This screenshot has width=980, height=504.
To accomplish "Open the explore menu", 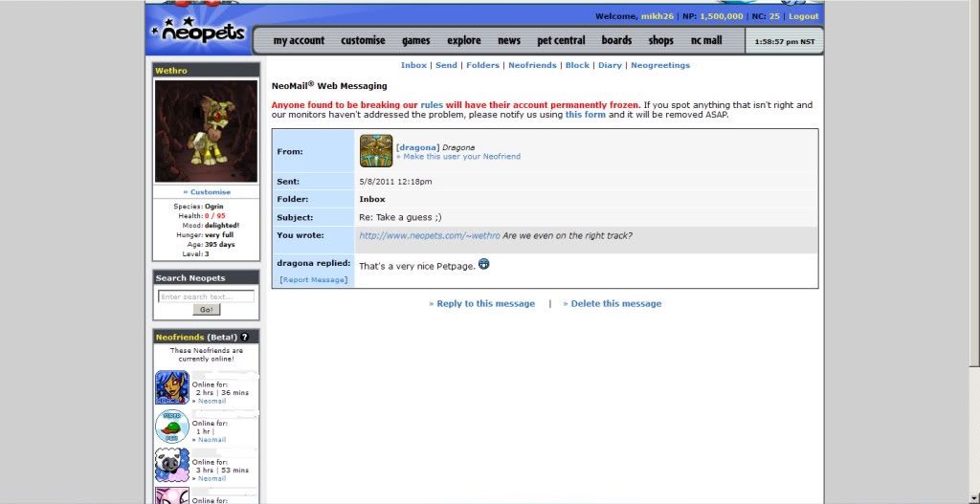I will click(464, 40).
